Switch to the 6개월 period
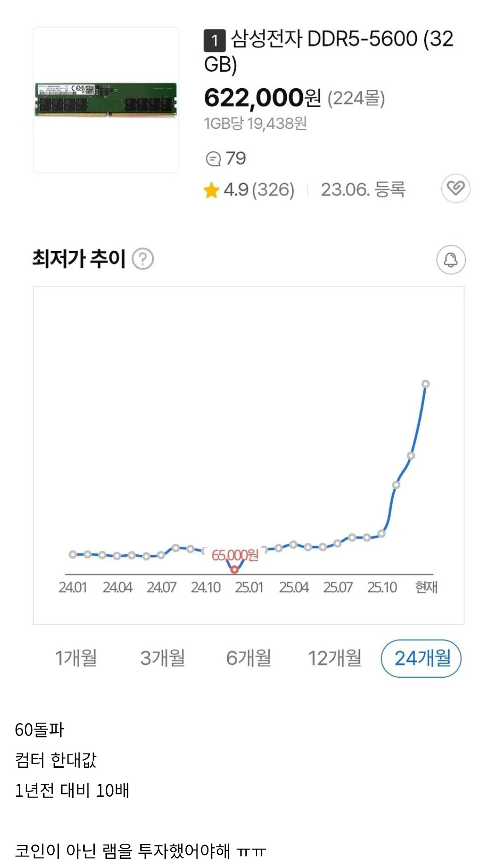The width and height of the screenshot is (497, 868). pos(248,658)
